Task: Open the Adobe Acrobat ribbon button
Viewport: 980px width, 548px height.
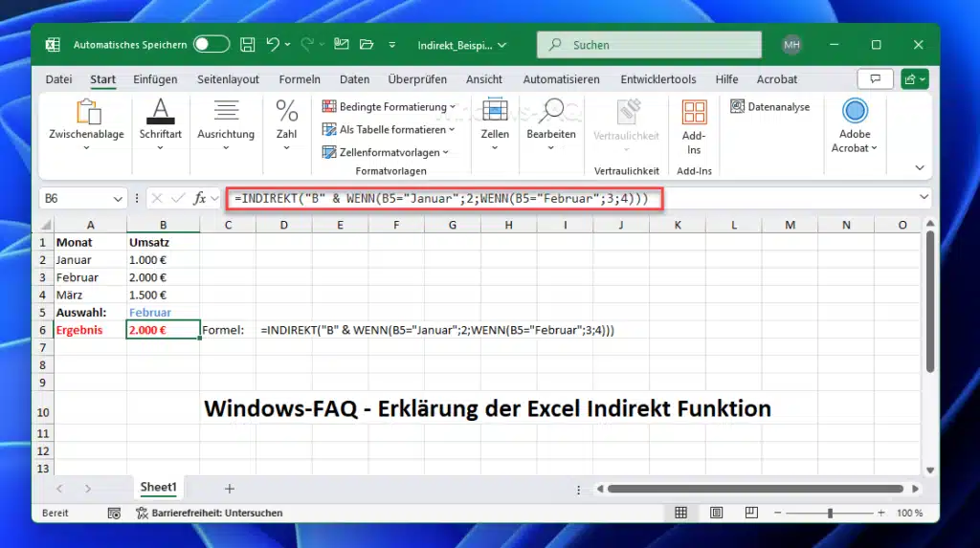Action: [x=855, y=126]
